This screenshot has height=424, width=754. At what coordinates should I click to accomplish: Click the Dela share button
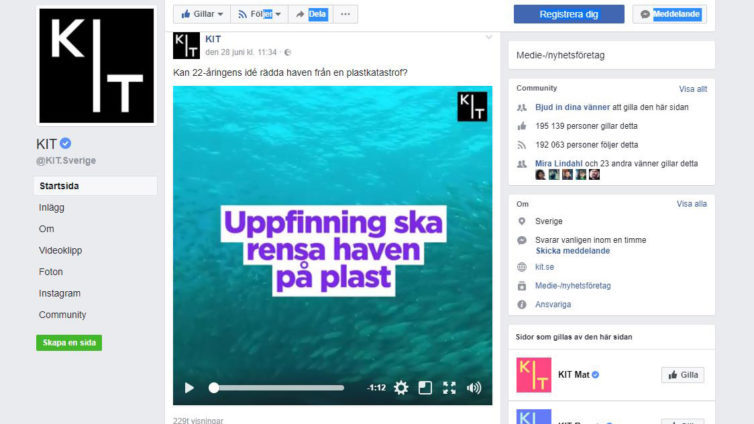pos(311,14)
